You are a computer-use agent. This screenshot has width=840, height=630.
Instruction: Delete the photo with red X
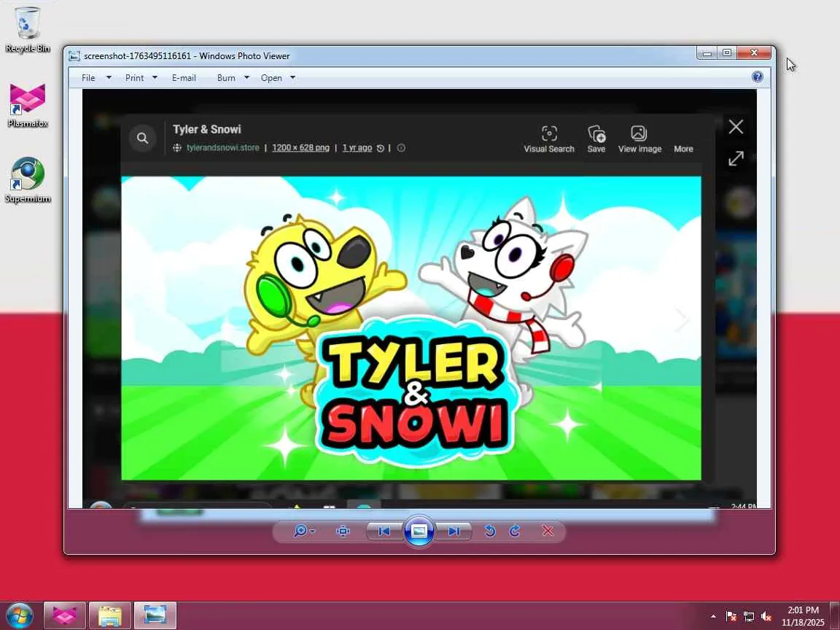pos(548,531)
